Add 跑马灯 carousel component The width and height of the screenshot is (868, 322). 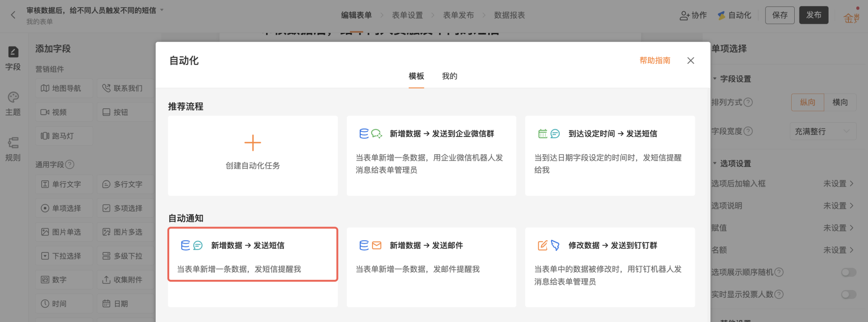pos(64,136)
